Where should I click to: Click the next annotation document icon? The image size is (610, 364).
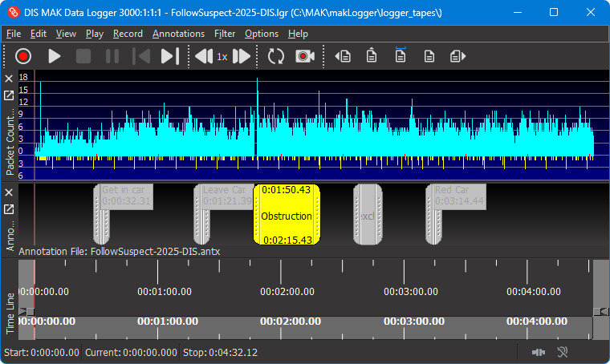pos(458,56)
